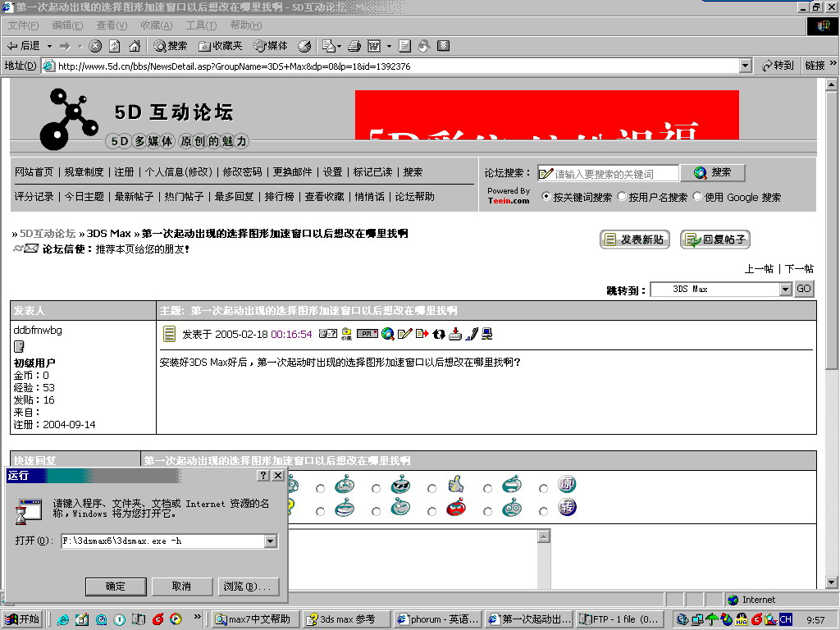Go to the browser Home icon
The height and width of the screenshot is (630, 840).
pos(135,47)
